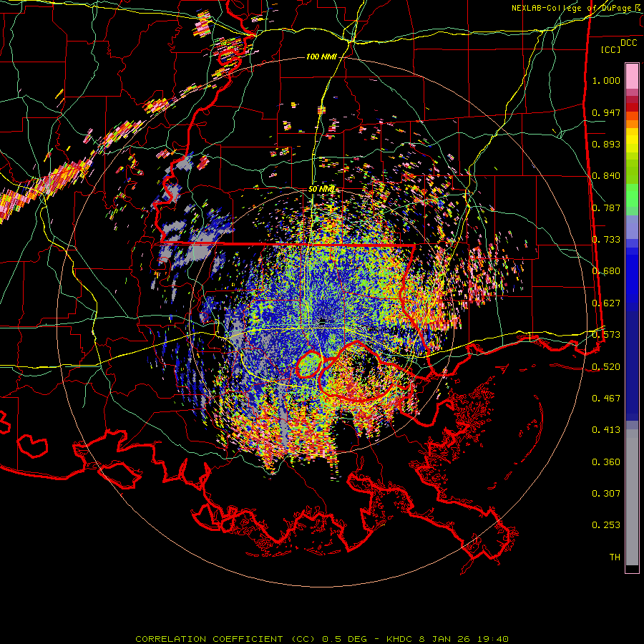Select the 0.733 legend value
This screenshot has width=644, height=644.
pyautogui.click(x=606, y=240)
